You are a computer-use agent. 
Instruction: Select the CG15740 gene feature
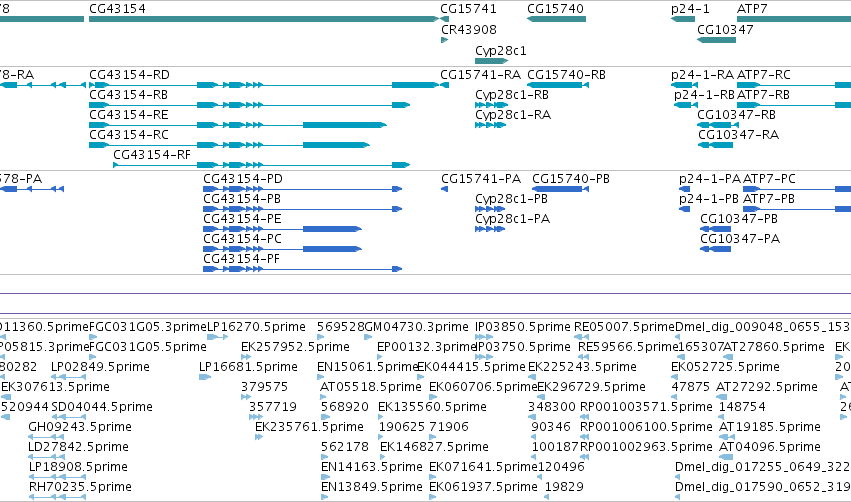556,19
